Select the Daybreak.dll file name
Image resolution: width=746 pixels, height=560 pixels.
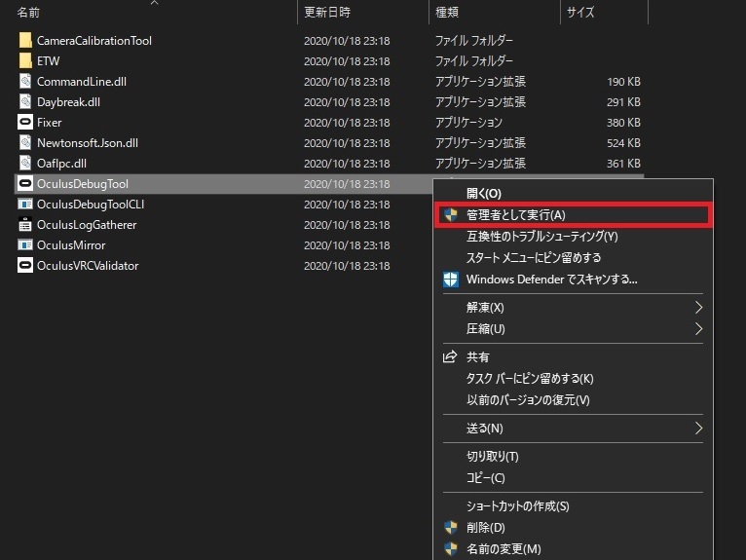pos(68,102)
